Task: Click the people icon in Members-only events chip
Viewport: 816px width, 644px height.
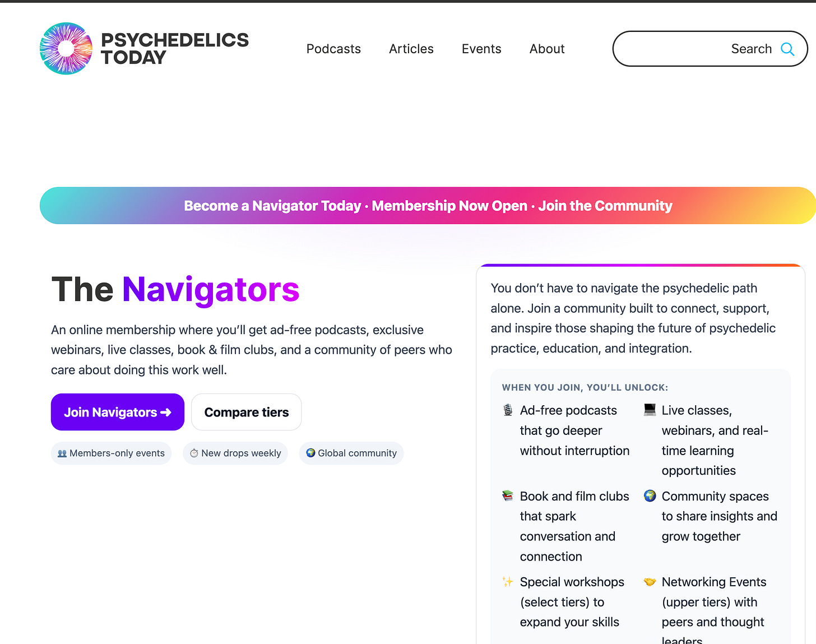Action: click(x=62, y=453)
